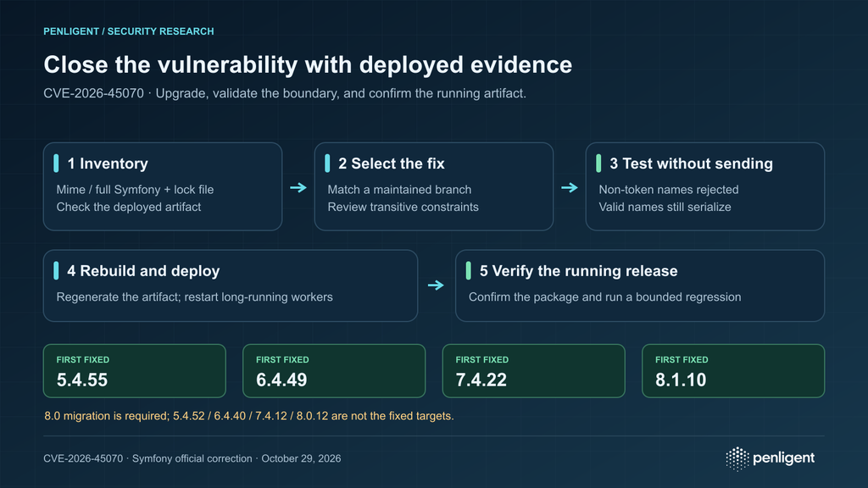Image resolution: width=868 pixels, height=488 pixels.
Task: Select the '4 Rebuild and deploy' heading
Action: click(x=143, y=271)
